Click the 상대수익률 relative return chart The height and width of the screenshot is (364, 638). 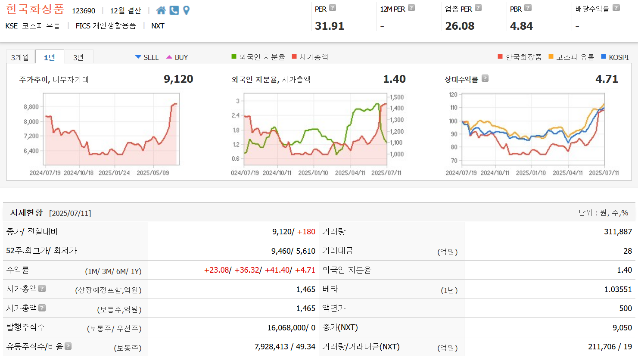[532, 134]
